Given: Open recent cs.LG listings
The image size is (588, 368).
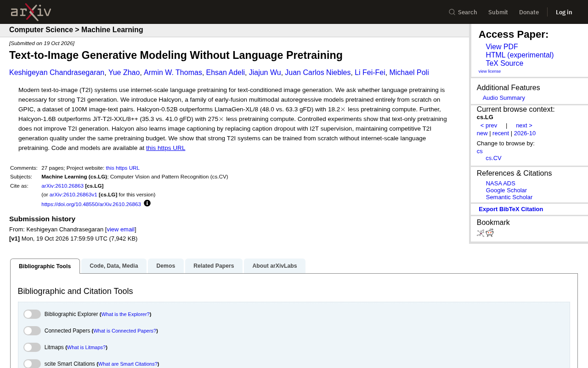Looking at the screenshot, I should click(x=501, y=133).
